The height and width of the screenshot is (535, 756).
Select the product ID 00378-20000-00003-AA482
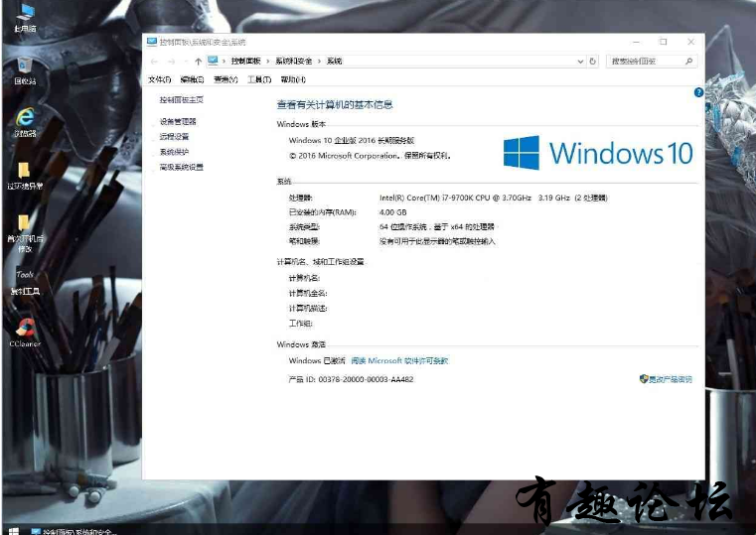(x=366, y=379)
